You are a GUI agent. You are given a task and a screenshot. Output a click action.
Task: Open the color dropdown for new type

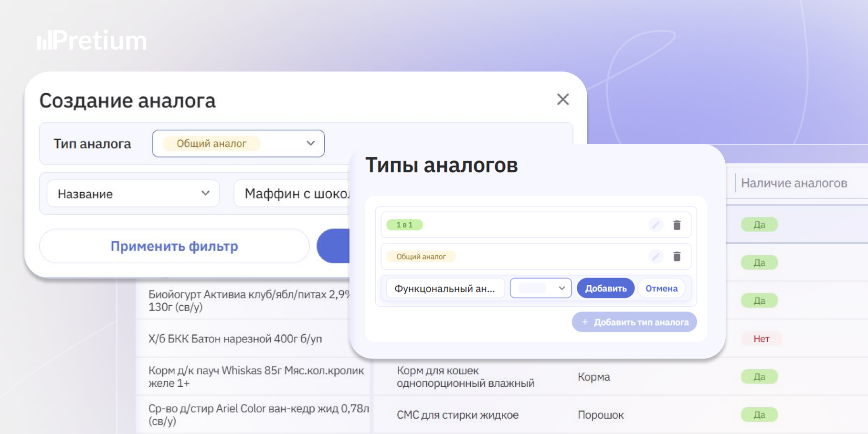[x=540, y=288]
